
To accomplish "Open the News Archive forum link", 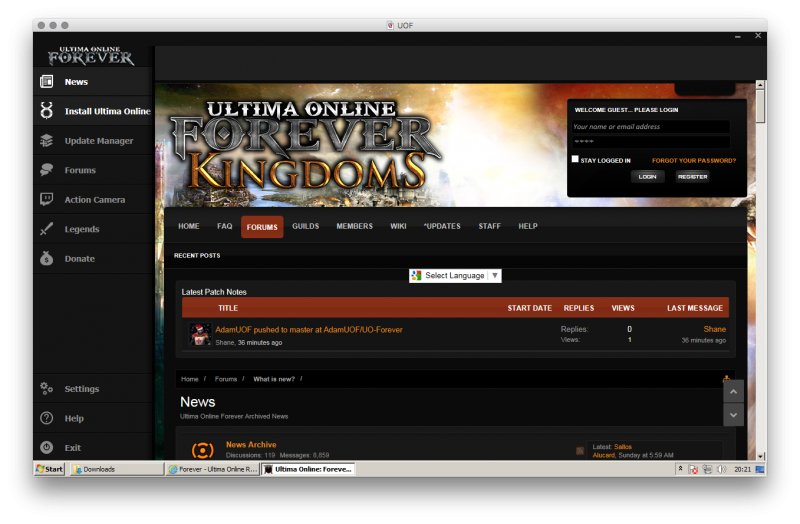I will [251, 445].
